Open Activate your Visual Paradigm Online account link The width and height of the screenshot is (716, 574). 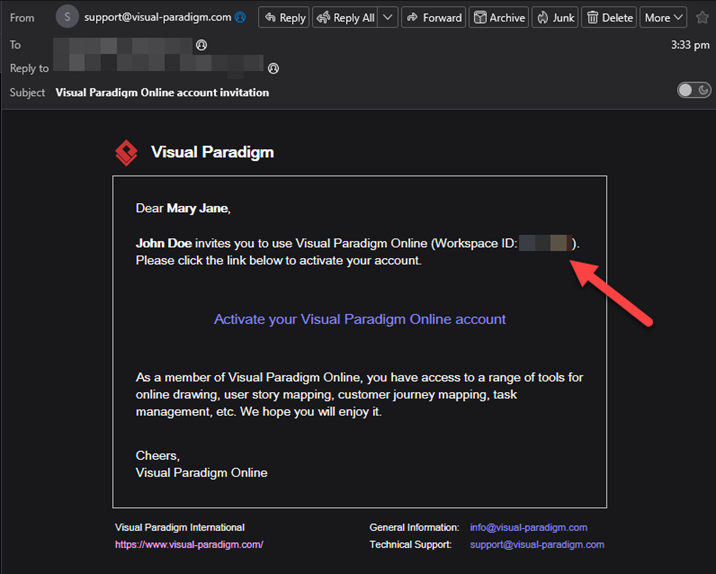[x=360, y=319]
